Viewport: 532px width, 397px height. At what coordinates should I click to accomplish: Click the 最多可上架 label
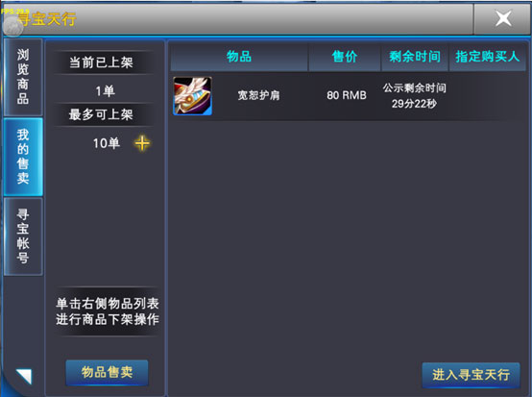(101, 114)
